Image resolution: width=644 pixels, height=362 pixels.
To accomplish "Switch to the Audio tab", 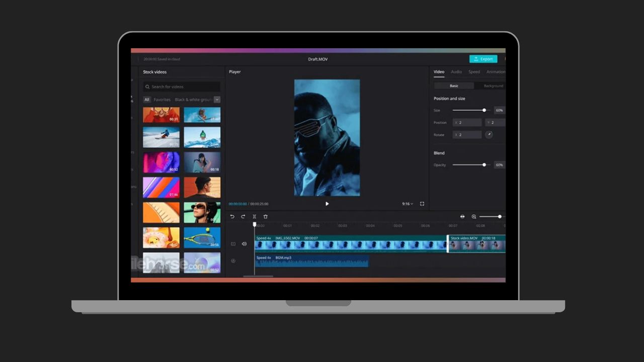I will pos(456,72).
